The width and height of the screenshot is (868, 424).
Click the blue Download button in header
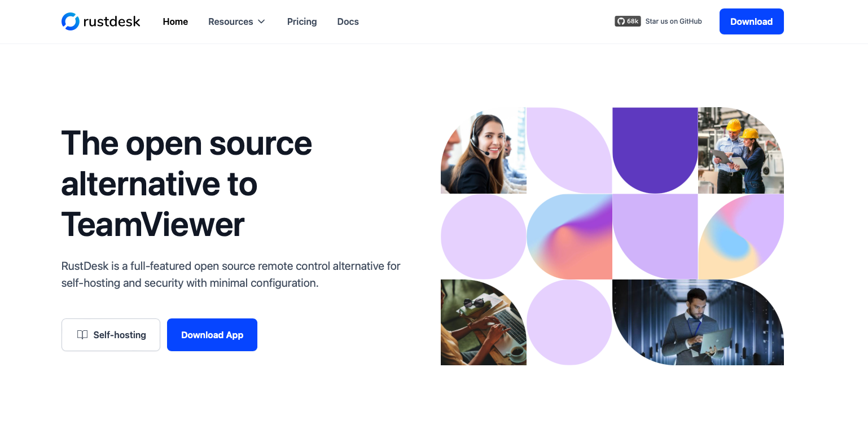pyautogui.click(x=751, y=21)
